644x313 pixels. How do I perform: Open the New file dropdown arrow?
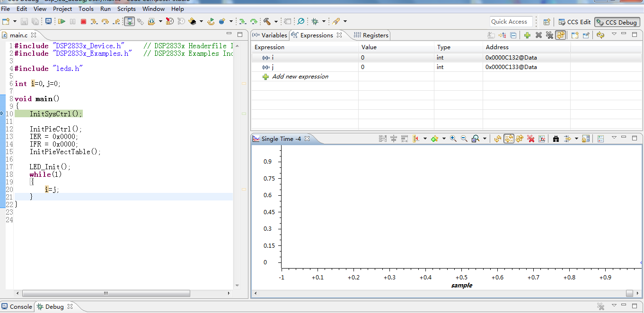[14, 21]
